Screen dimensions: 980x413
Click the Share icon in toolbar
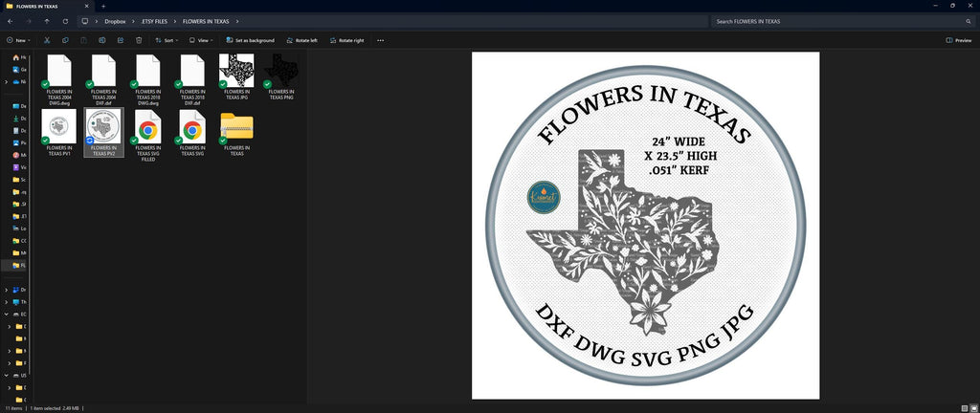tap(121, 40)
